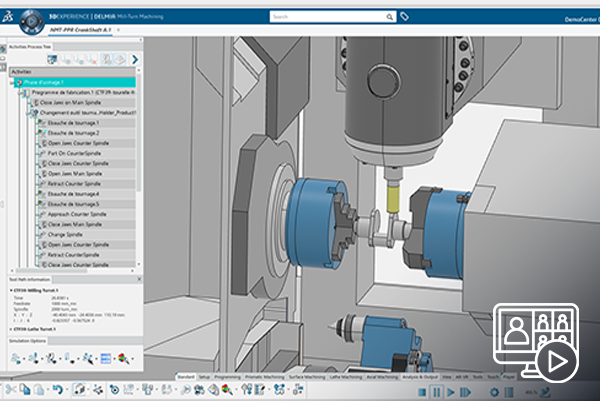Collapse the CTP39-Milling Turret.1 section
This screenshot has height=401, width=600.
11,289
